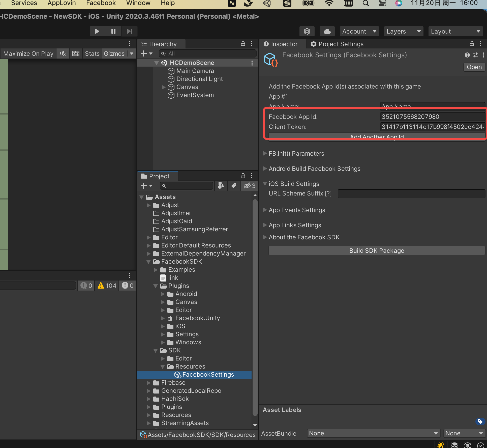Toggle Maximize On Play
487x448 pixels.
tap(28, 53)
